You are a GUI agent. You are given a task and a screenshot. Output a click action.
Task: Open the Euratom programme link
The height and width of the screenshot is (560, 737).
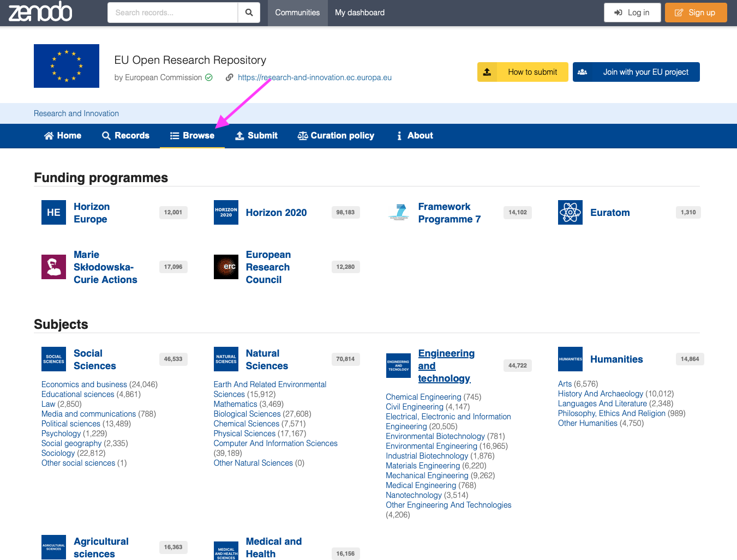(610, 213)
